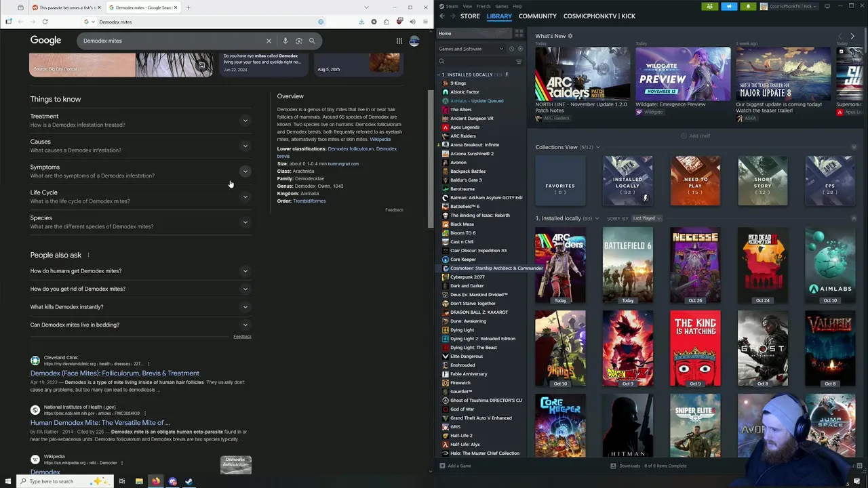Open the Google apps grid
This screenshot has width=868, height=488.
coord(399,41)
